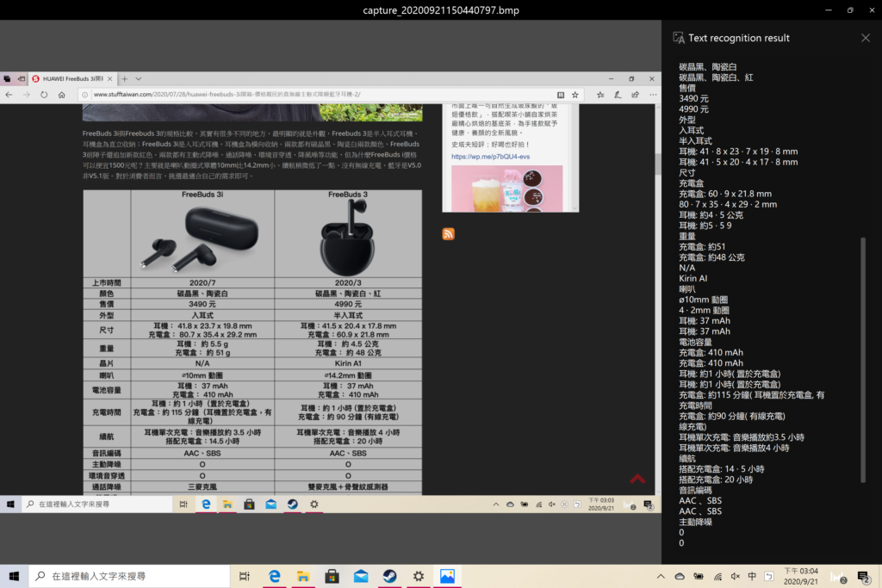The width and height of the screenshot is (882, 588).
Task: Open File Explorer from the taskbar
Action: (303, 576)
